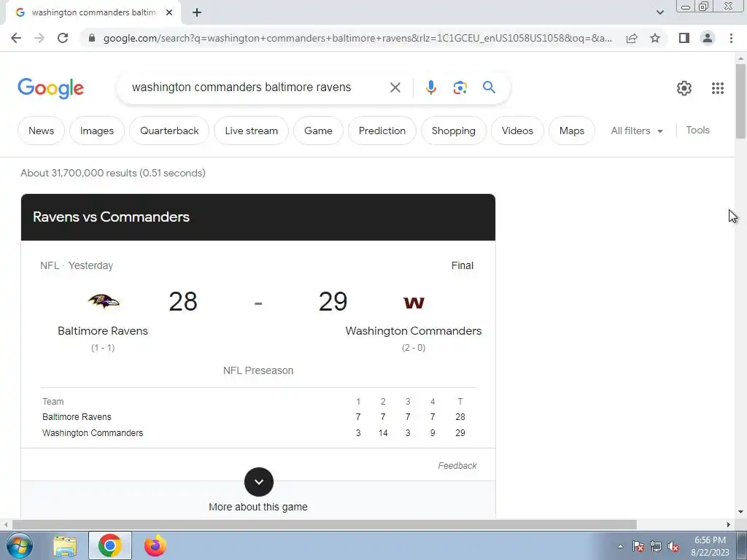This screenshot has width=747, height=560.
Task: Reload the current page
Action: pos(63,38)
